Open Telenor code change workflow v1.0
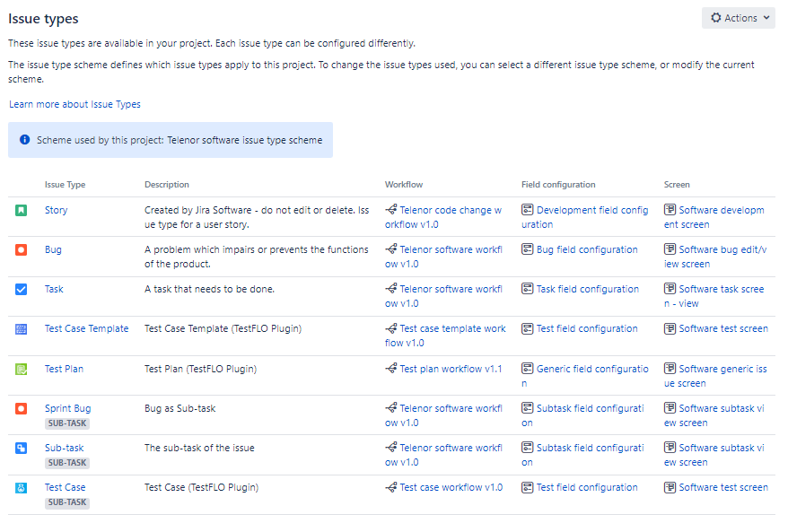This screenshot has width=788, height=532. tap(450, 210)
